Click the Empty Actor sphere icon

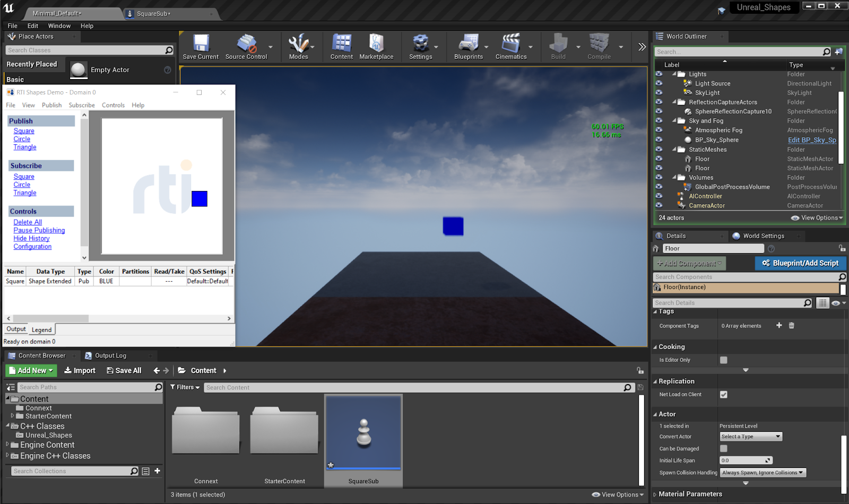[x=79, y=69]
